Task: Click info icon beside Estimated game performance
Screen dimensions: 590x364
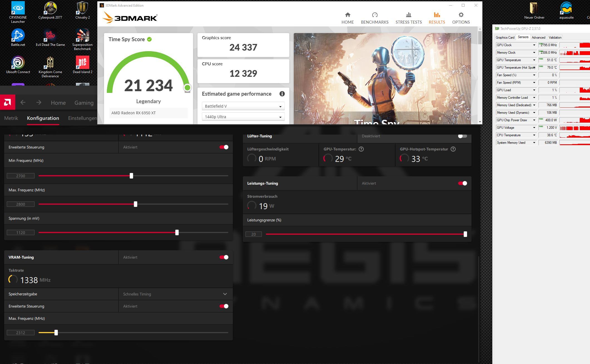Action: pos(282,94)
